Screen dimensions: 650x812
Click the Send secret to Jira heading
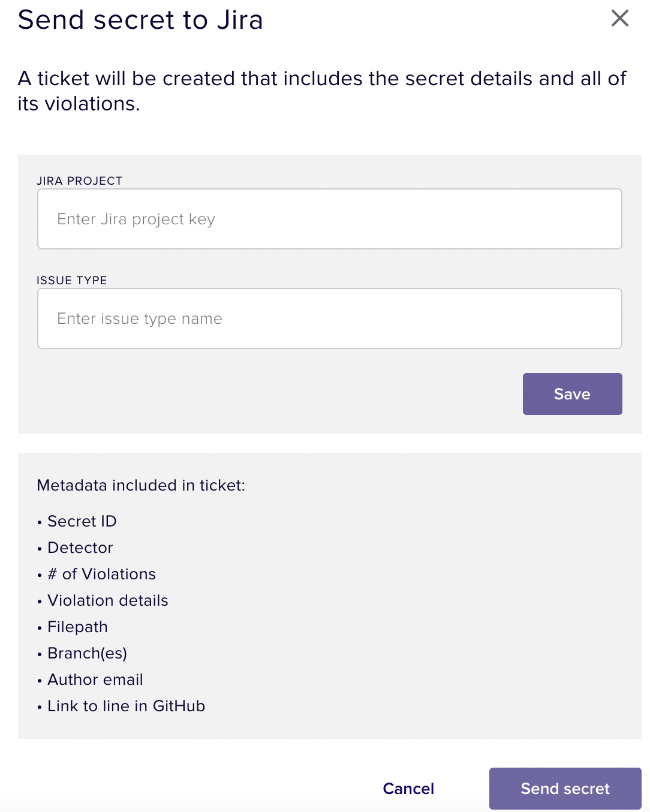tap(140, 20)
